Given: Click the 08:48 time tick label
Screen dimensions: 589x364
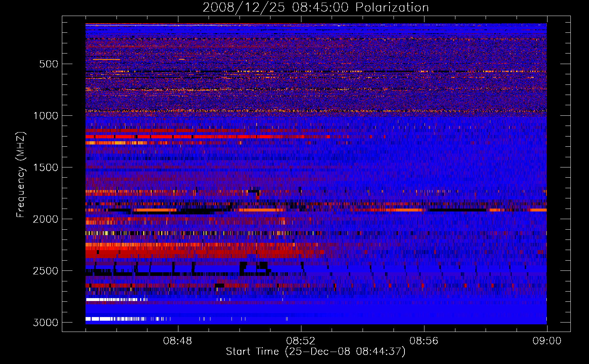Looking at the screenshot, I should (x=178, y=341).
